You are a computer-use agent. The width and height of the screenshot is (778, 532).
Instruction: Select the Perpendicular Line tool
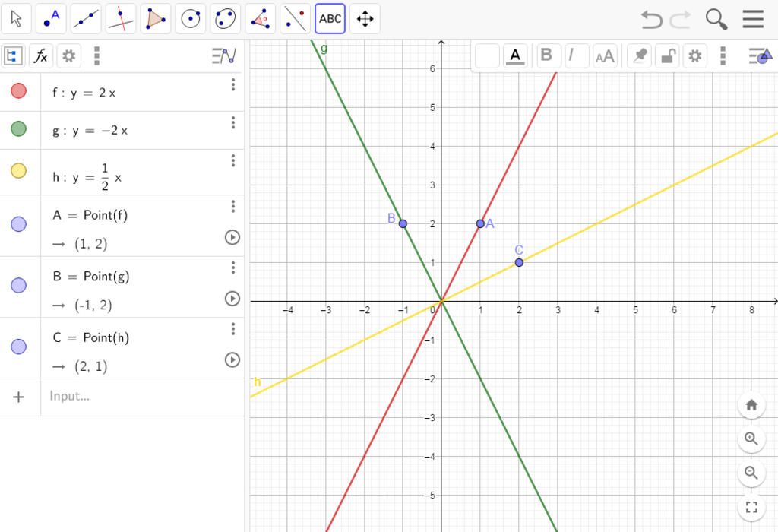coord(121,19)
